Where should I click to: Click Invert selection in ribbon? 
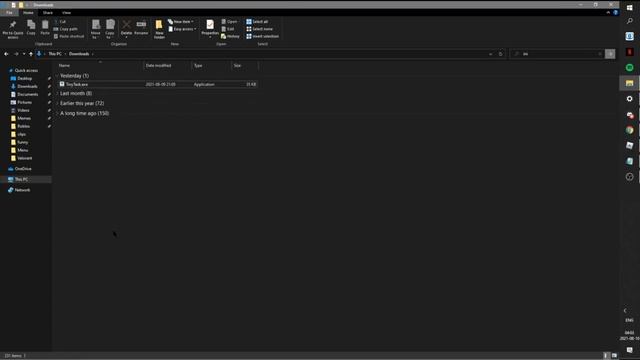click(262, 36)
